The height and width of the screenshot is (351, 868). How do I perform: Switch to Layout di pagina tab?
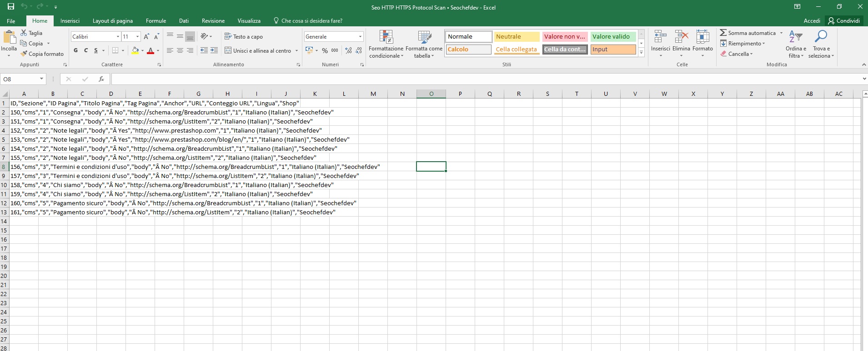113,21
